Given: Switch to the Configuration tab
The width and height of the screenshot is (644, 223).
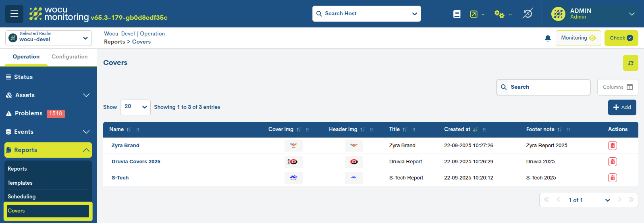Looking at the screenshot, I should [x=69, y=57].
